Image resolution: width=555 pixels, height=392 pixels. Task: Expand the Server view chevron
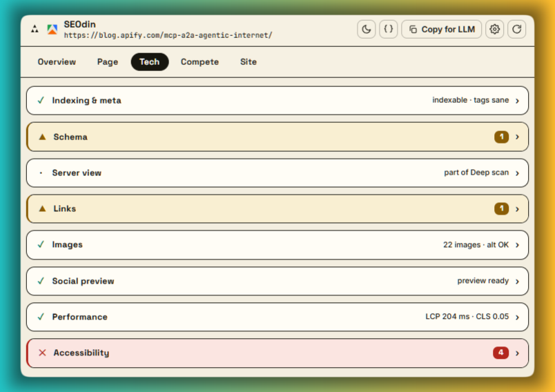517,173
